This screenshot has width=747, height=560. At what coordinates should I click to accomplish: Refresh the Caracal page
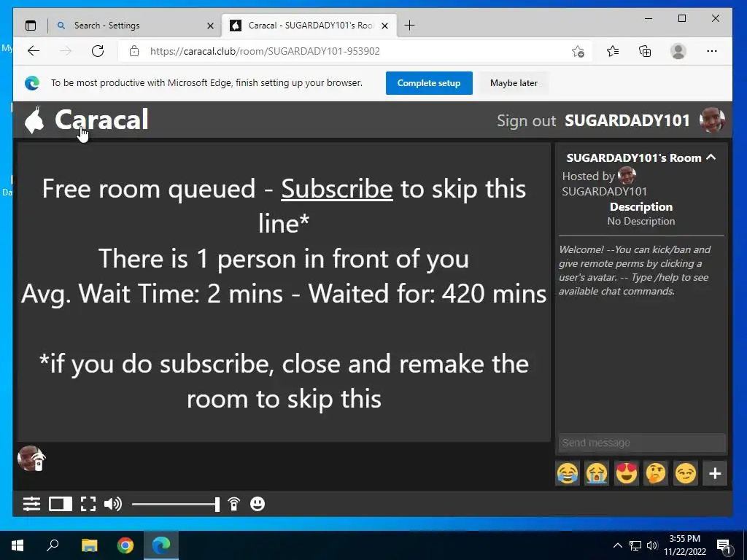point(98,51)
